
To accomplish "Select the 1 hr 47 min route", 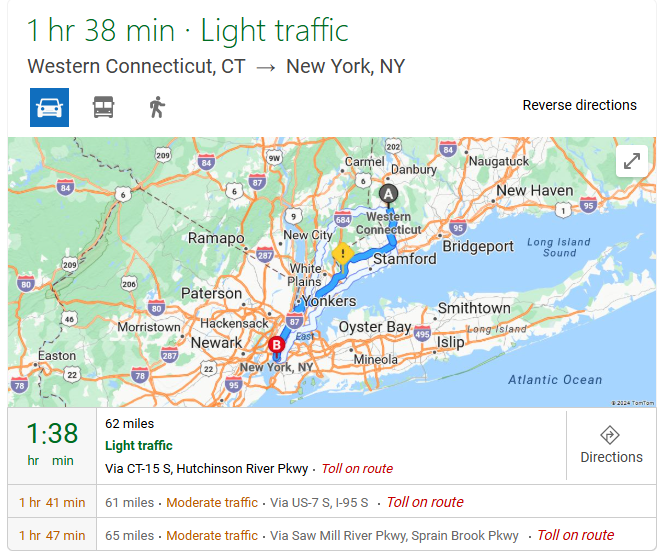I will pos(332,535).
